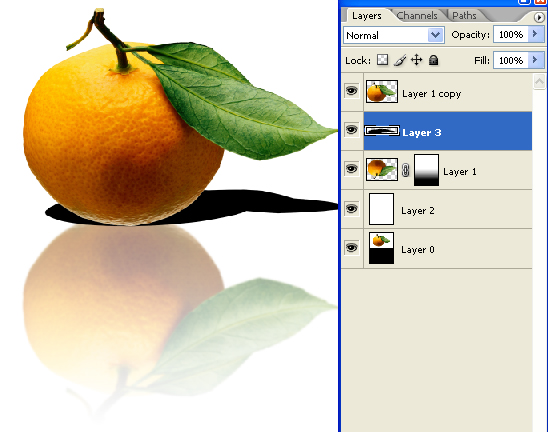Click the lock all padlock icon
Image resolution: width=548 pixels, height=432 pixels.
click(x=433, y=60)
